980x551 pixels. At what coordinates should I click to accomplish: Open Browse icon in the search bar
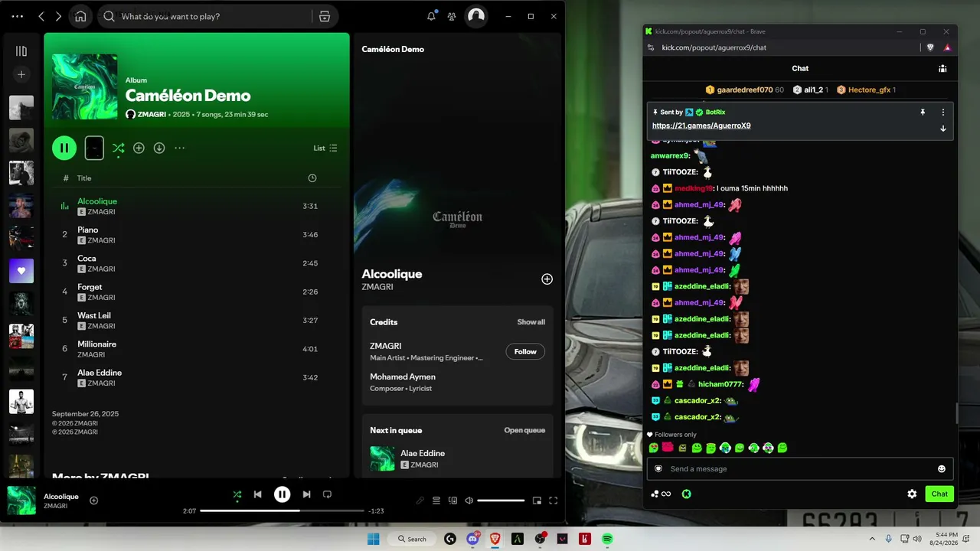pyautogui.click(x=325, y=16)
